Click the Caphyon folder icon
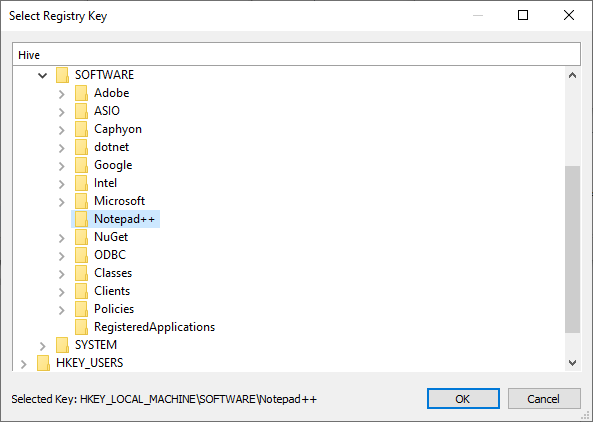This screenshot has width=593, height=422. point(81,129)
